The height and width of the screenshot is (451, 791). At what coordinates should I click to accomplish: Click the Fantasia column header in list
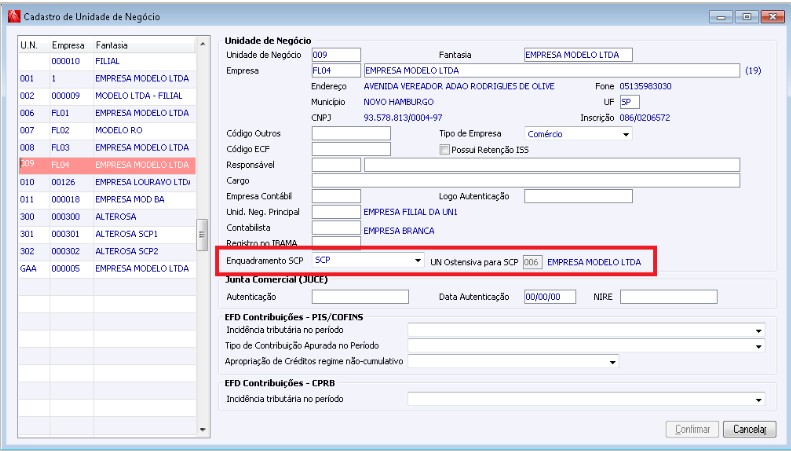144,45
